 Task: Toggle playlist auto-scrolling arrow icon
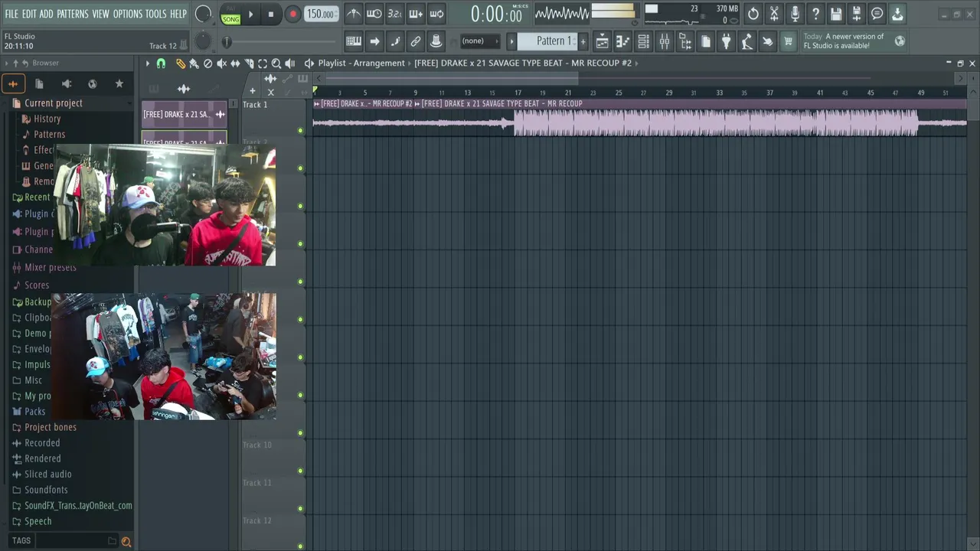pos(374,41)
